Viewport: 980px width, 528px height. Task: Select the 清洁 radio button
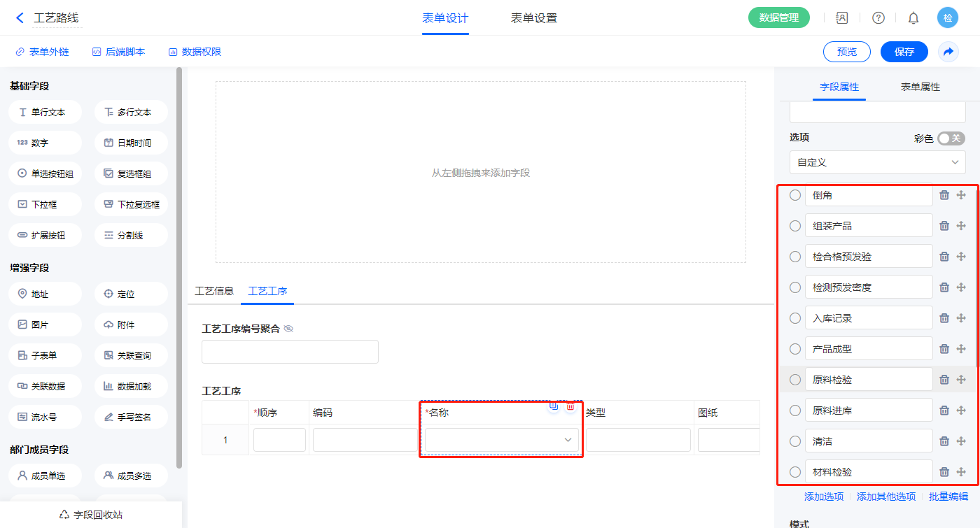click(x=795, y=441)
